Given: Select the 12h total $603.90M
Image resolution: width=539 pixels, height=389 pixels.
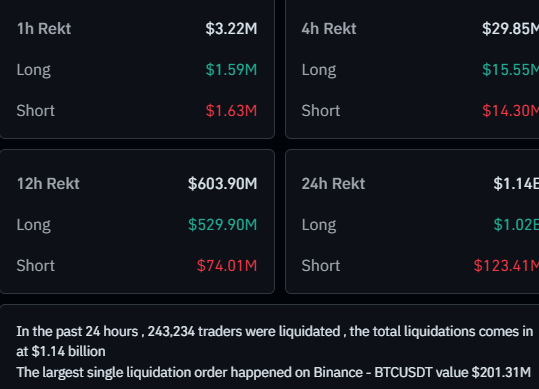Looking at the screenshot, I should pos(222,184).
